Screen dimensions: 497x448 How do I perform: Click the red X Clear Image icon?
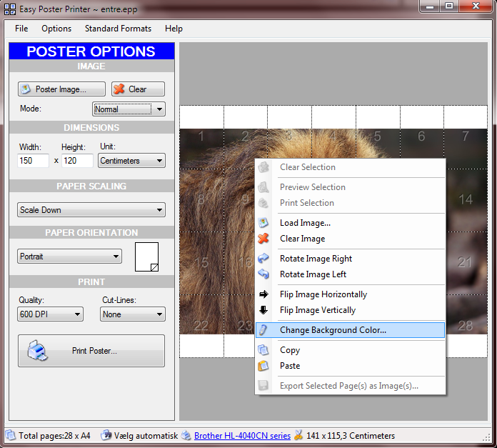263,239
